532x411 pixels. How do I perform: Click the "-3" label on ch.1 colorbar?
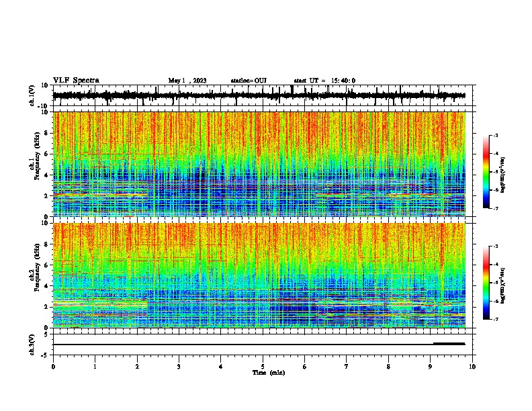coord(496,136)
